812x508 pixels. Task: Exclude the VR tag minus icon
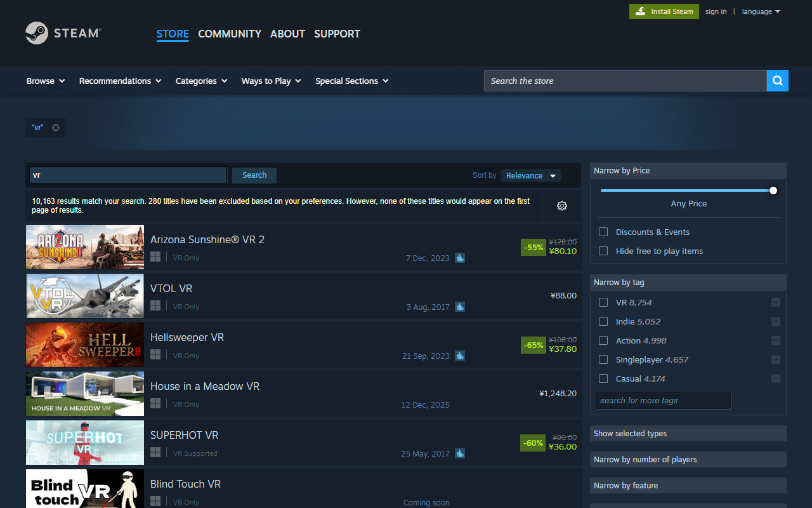pos(775,302)
